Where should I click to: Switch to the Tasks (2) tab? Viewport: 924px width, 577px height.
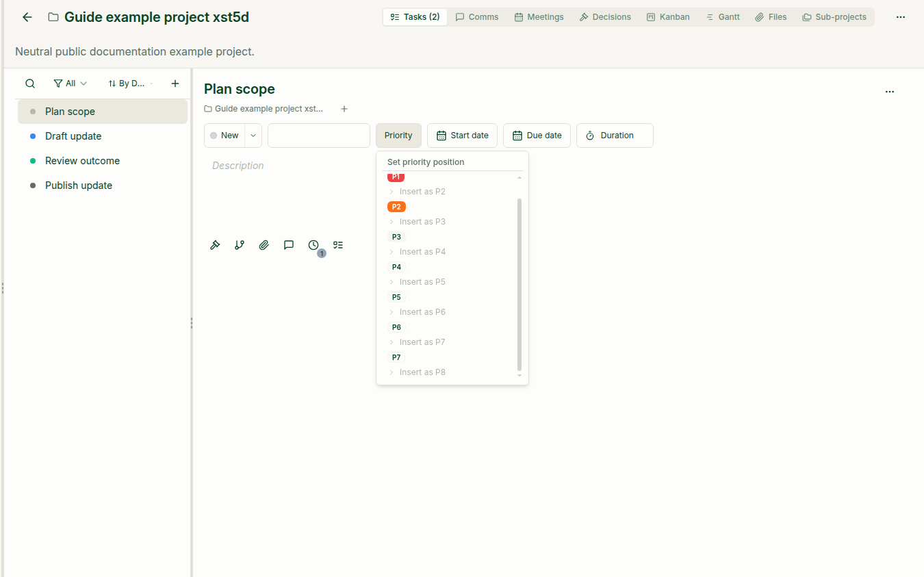(415, 17)
